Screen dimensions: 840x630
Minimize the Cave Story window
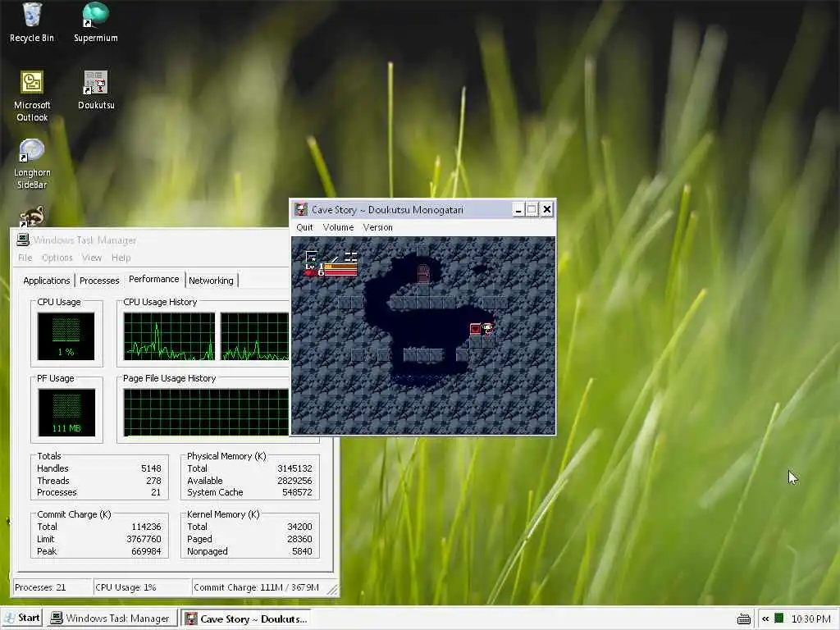click(518, 209)
